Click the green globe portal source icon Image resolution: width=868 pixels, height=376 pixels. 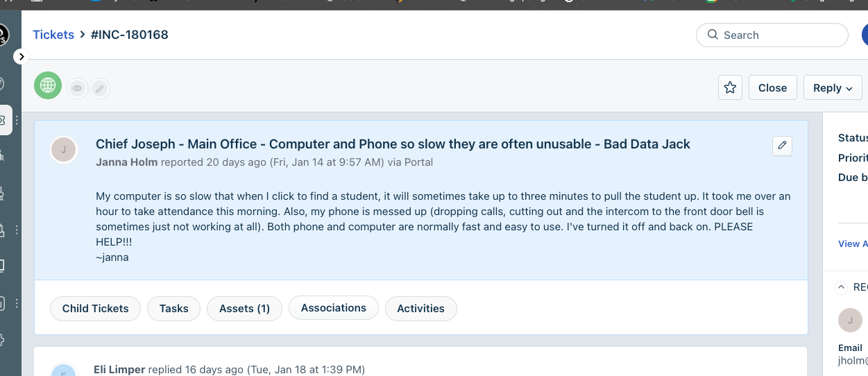[x=48, y=85]
